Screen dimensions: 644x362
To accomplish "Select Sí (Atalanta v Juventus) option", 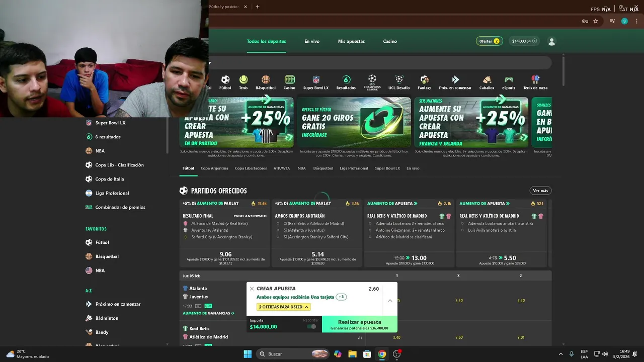I will coord(303,230).
